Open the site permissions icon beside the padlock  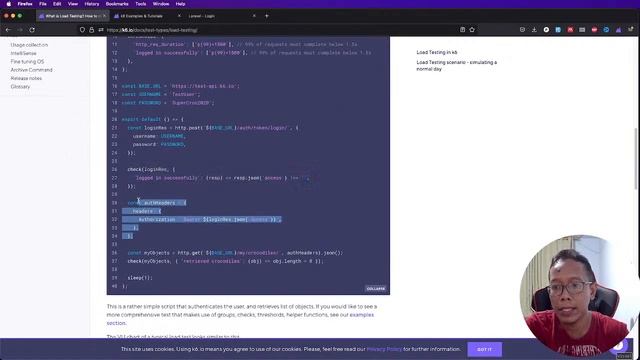[x=101, y=30]
